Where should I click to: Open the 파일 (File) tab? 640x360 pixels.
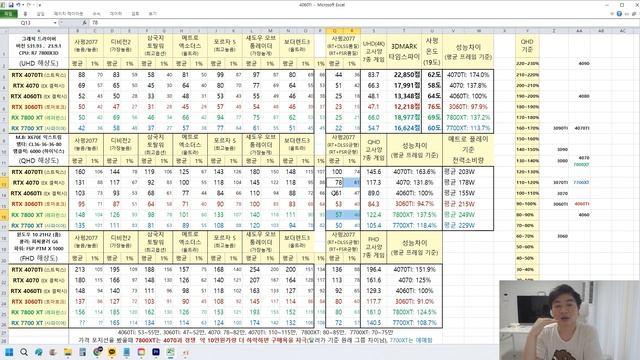point(9,13)
